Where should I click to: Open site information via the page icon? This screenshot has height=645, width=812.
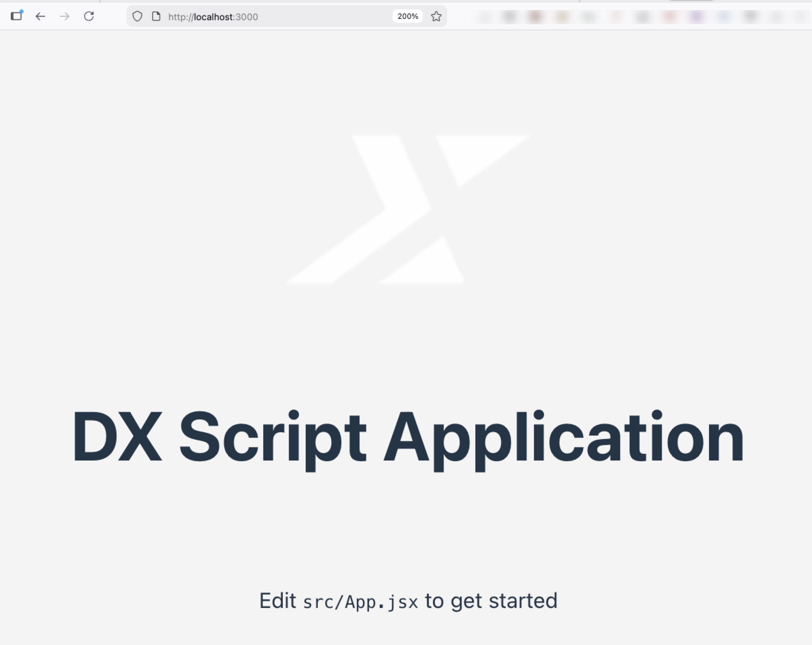click(x=156, y=16)
